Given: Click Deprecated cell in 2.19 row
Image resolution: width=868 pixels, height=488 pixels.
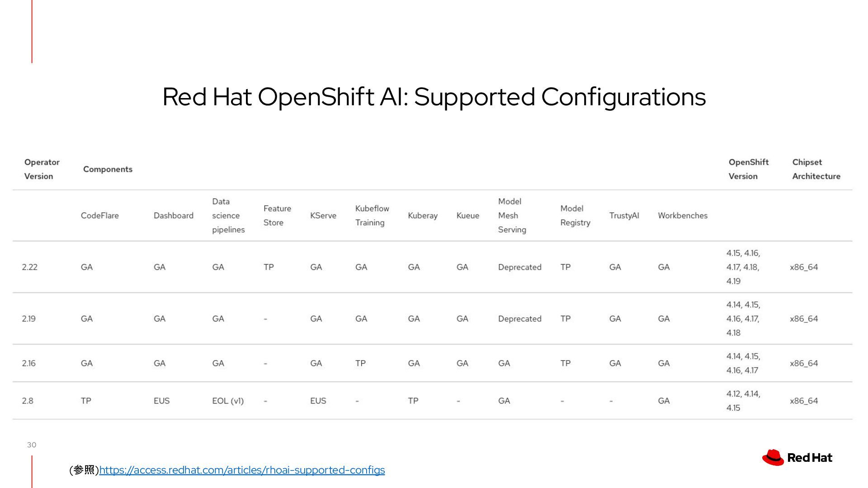Looking at the screenshot, I should pyautogui.click(x=519, y=319).
